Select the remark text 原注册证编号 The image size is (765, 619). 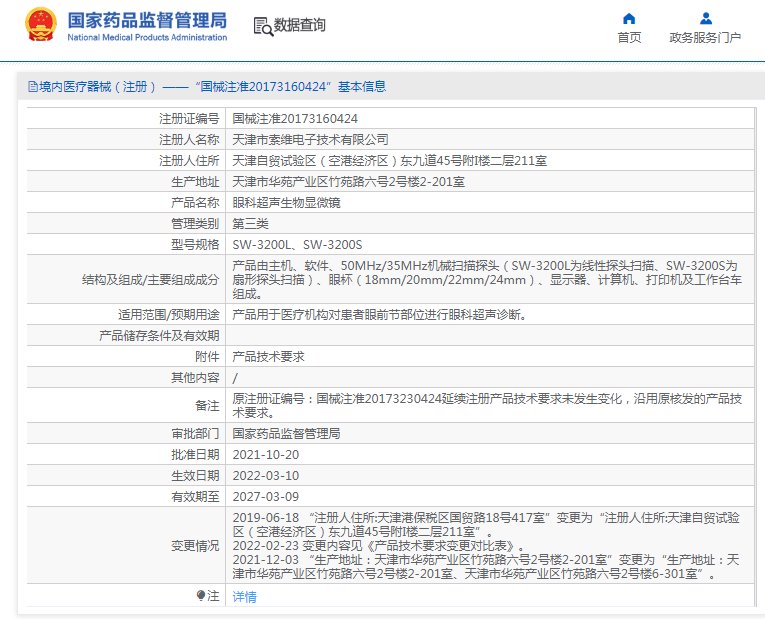487,405
